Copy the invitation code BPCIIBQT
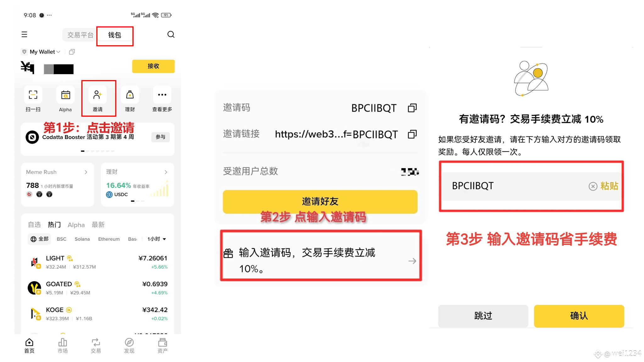644x362 pixels. (412, 108)
